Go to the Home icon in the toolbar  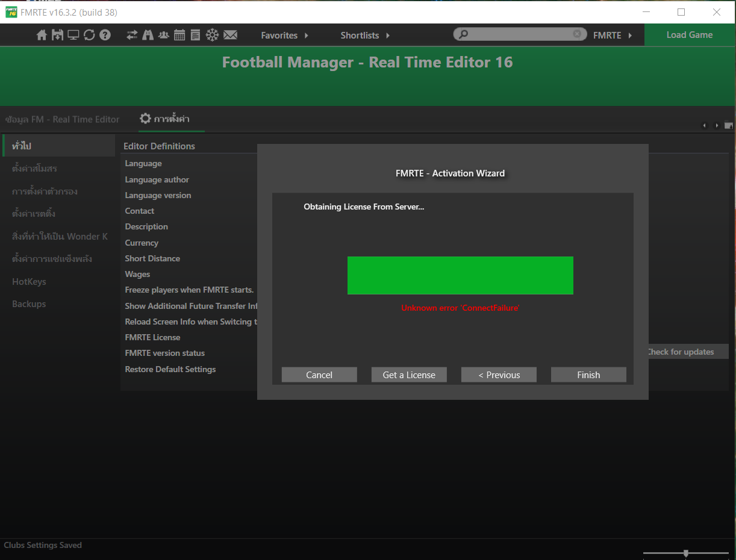pyautogui.click(x=42, y=36)
